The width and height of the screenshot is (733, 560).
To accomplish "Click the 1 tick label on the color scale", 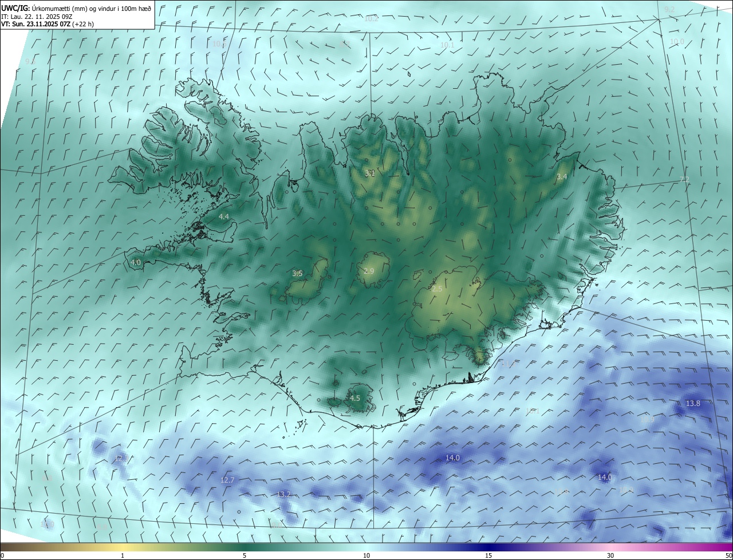I will pos(123,555).
